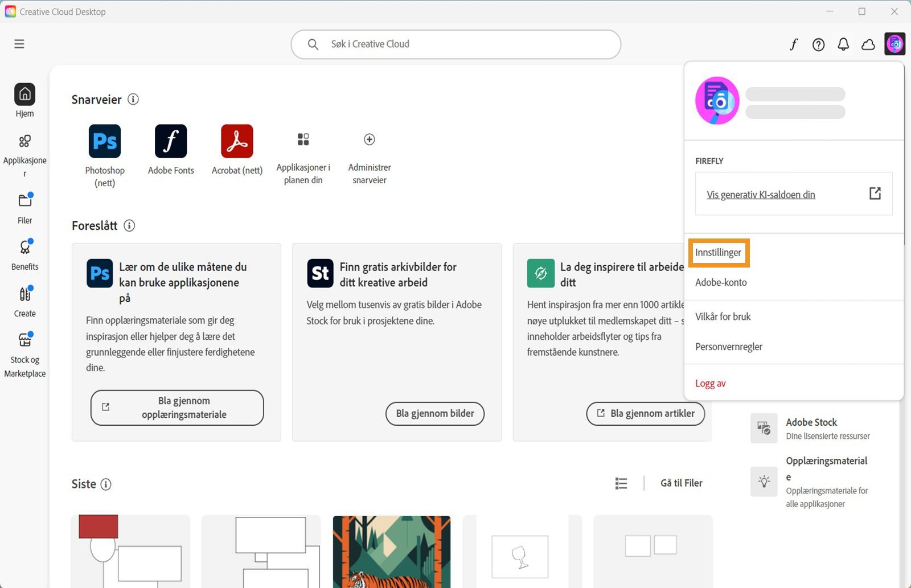Click the Opplæringsmateriale text label
911x588 pixels.
tap(827, 468)
